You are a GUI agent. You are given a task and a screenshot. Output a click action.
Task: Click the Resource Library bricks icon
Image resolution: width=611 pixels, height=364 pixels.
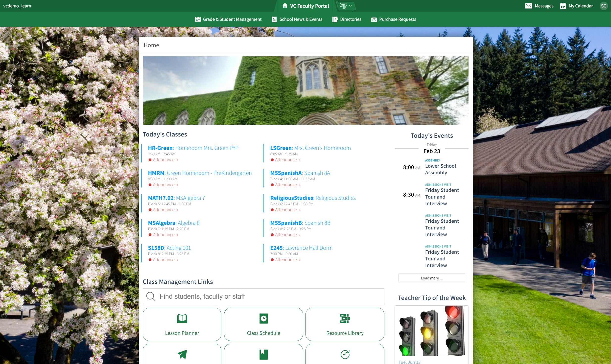(x=345, y=318)
